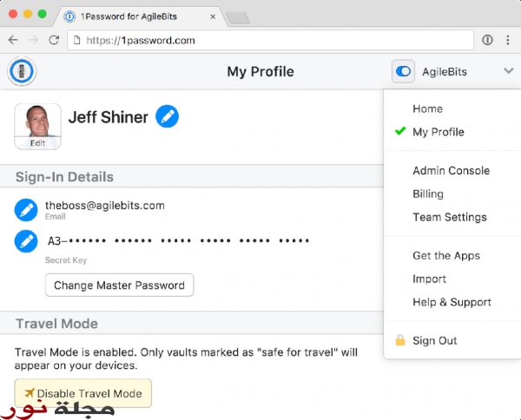
Task: Open the browser three-dot menu
Action: click(x=508, y=40)
